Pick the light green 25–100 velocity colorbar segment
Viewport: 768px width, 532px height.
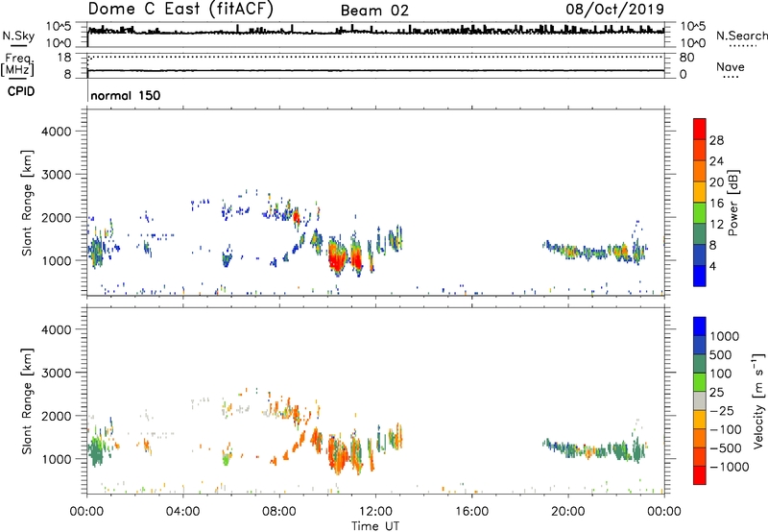[700, 382]
